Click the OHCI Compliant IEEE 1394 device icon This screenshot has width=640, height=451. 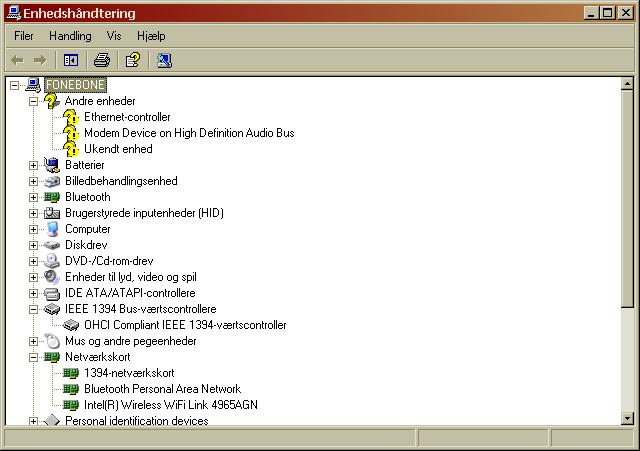click(71, 325)
